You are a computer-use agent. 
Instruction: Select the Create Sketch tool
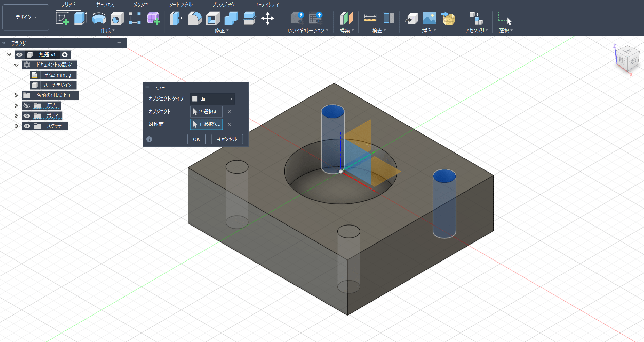pyautogui.click(x=62, y=18)
